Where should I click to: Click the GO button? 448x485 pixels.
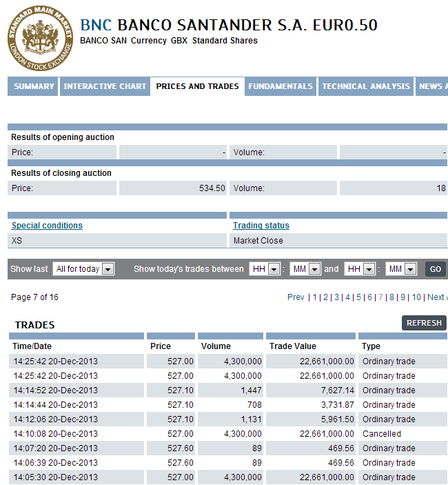click(x=436, y=269)
